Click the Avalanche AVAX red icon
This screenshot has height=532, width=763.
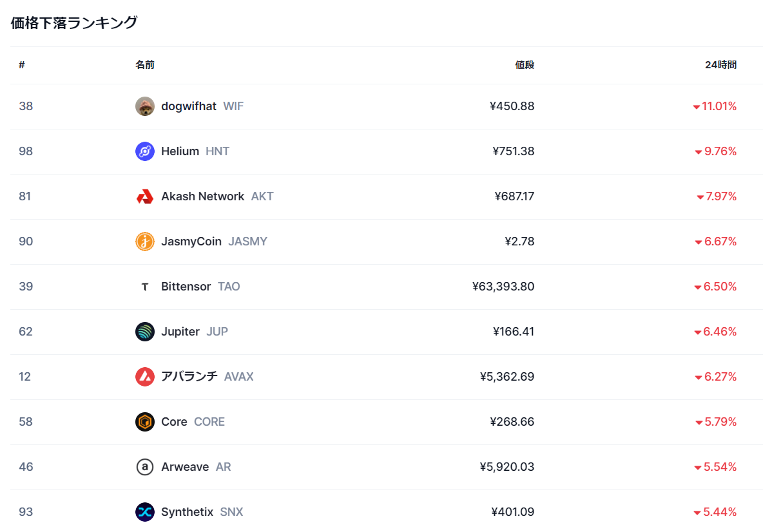145,377
